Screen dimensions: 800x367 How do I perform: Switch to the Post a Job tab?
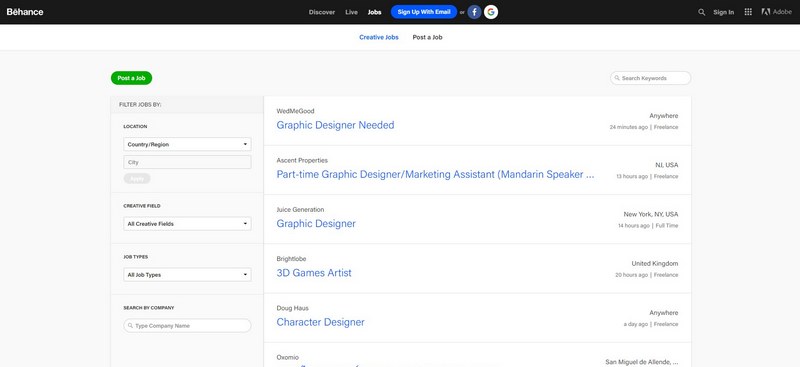coord(428,37)
